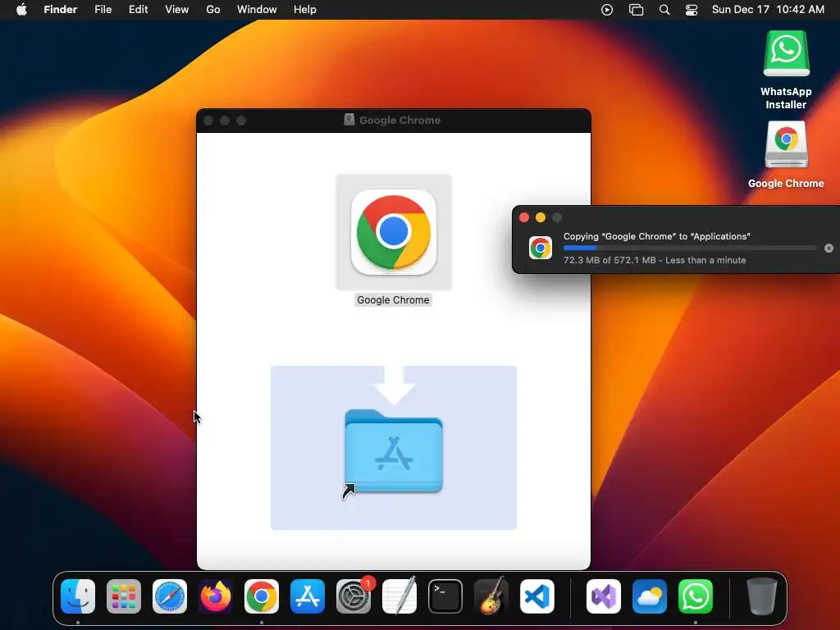Screen dimensions: 840x630
Task: Launch Firefox from the Dock
Action: coord(216,596)
